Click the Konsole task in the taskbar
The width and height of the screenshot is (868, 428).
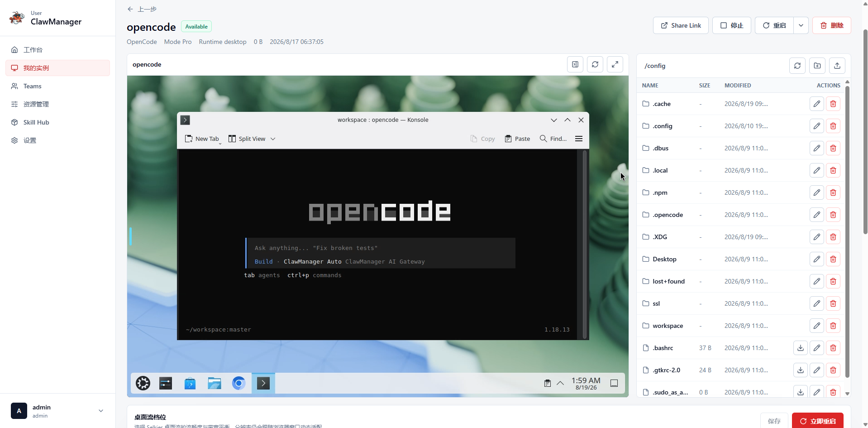click(263, 383)
